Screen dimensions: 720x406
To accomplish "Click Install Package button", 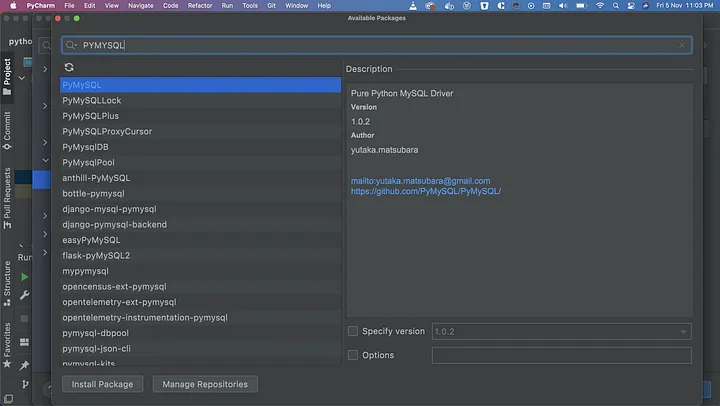I will 102,384.
